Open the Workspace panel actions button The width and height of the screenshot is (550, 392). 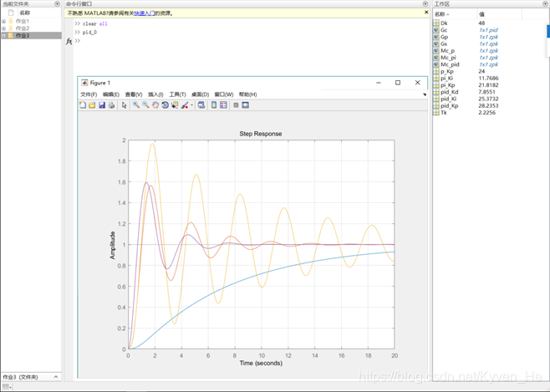[x=546, y=4]
